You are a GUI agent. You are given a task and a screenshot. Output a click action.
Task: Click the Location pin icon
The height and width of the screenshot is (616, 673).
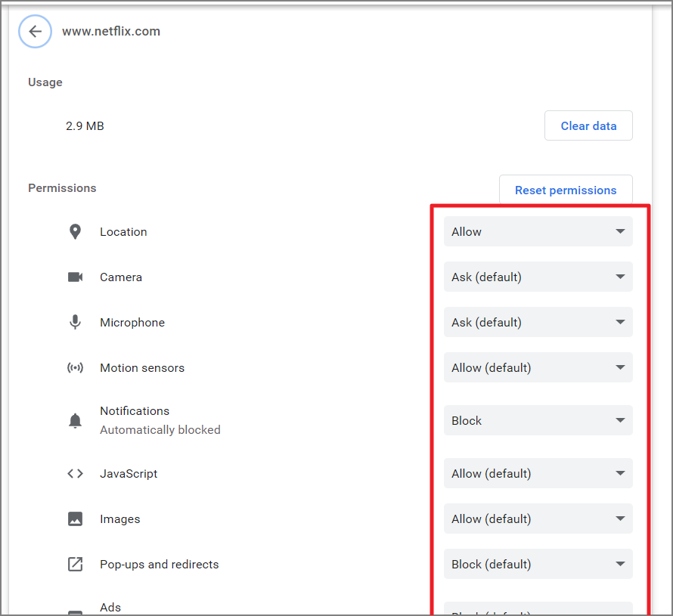click(75, 231)
